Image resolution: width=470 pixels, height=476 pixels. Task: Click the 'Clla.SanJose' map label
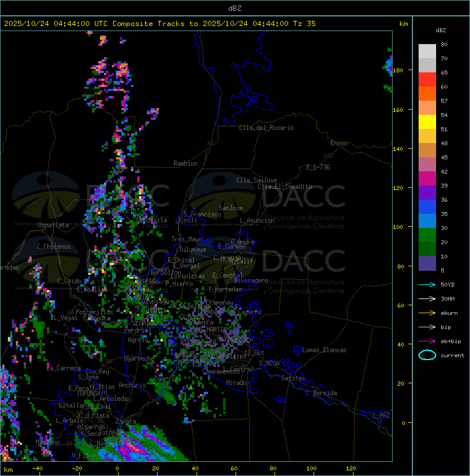point(256,180)
